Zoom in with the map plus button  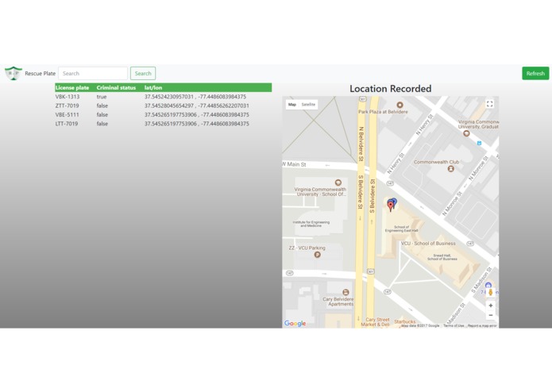point(490,306)
